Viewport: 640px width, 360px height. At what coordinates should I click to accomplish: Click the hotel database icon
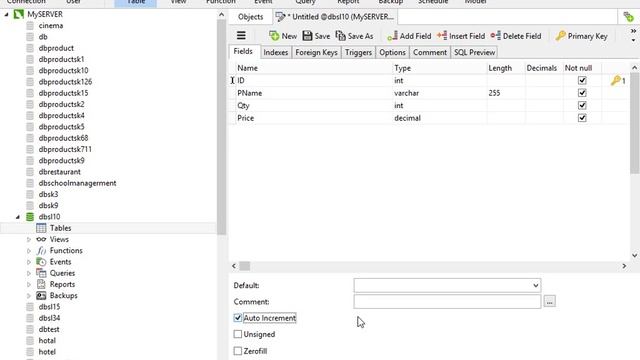coord(30,352)
